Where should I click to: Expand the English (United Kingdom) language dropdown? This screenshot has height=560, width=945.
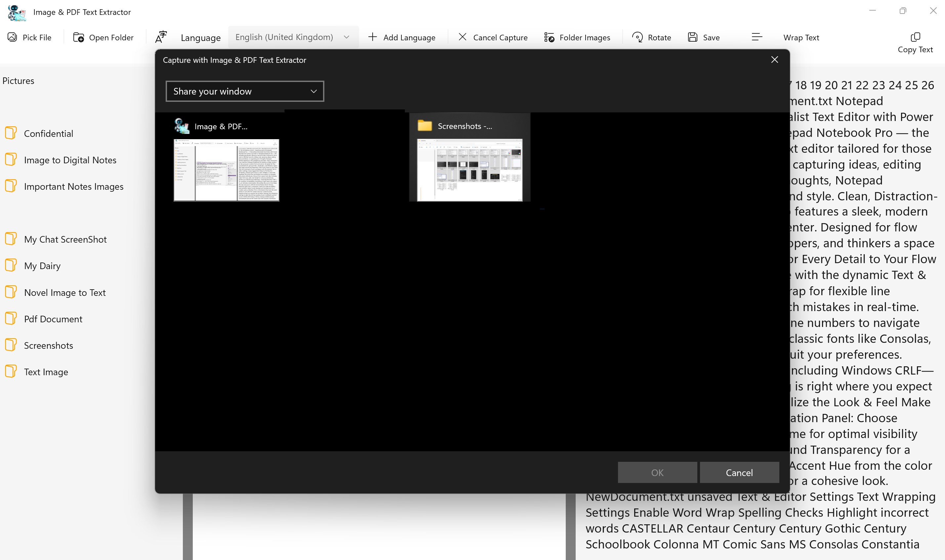coord(293,37)
